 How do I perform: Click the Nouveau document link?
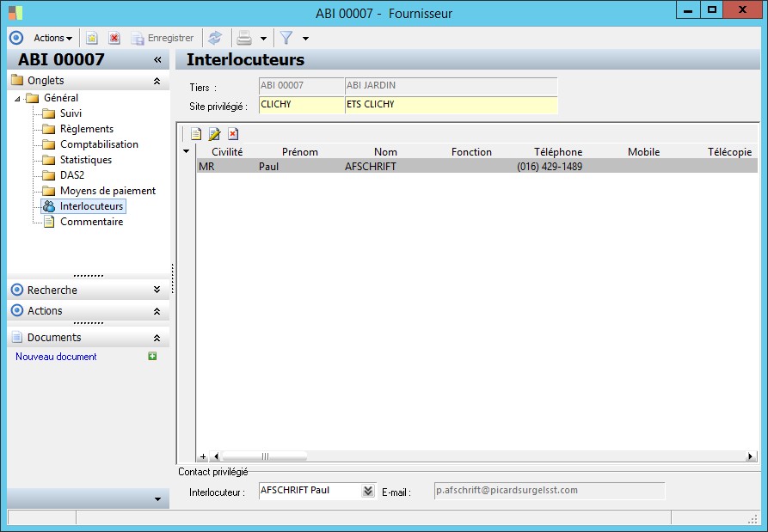pyautogui.click(x=56, y=357)
